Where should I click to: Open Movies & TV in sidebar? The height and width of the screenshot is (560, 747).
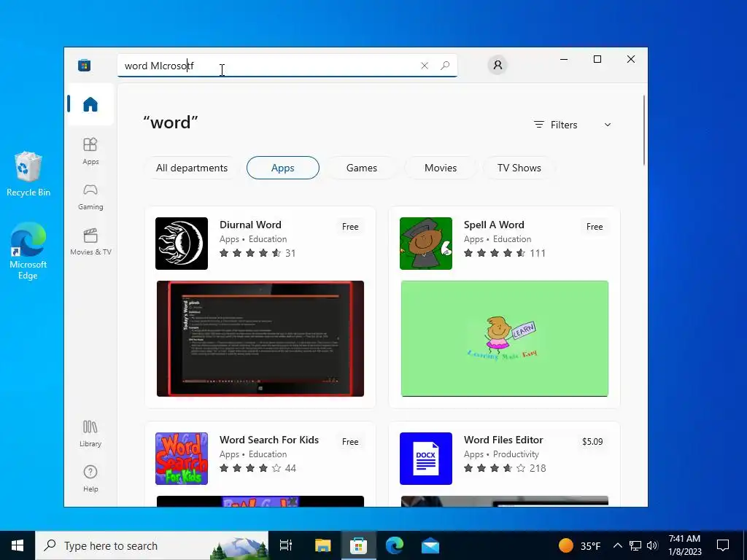tap(90, 242)
